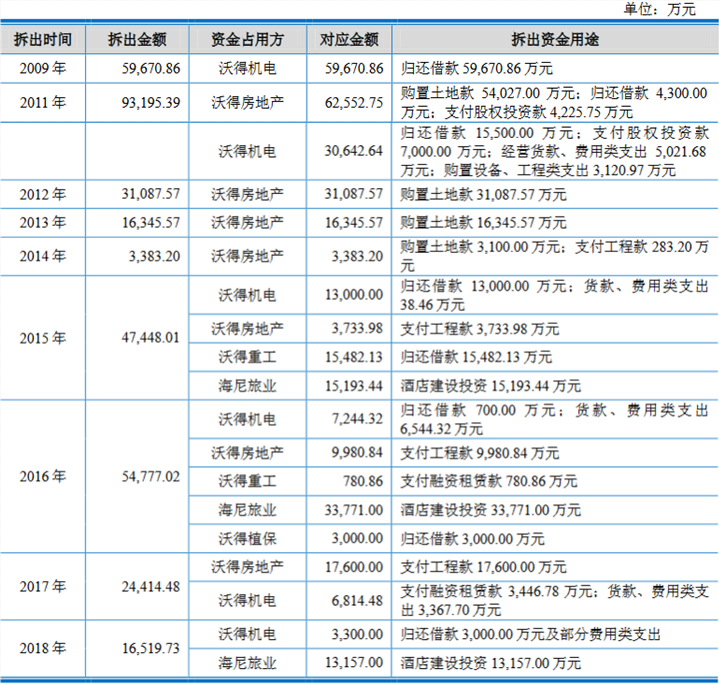Click the 资金占用方 column header
The height and width of the screenshot is (684, 719).
(248, 40)
